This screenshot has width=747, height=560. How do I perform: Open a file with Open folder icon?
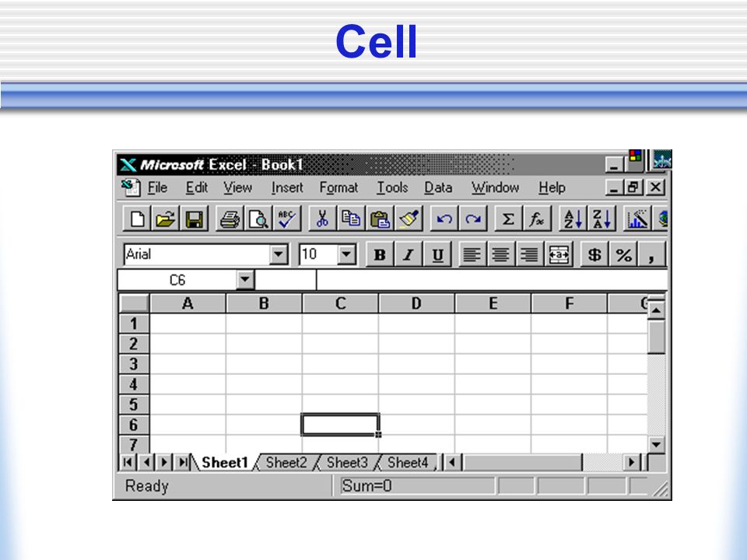coord(166,219)
